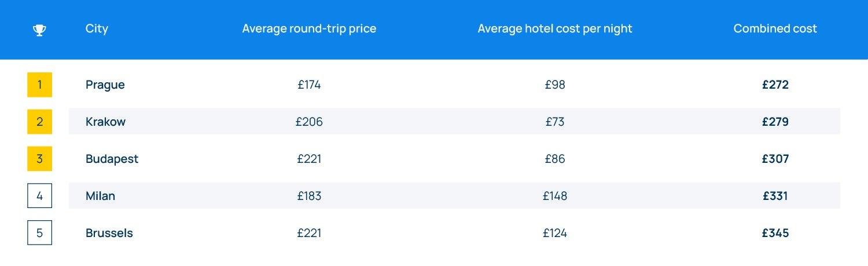Image resolution: width=868 pixels, height=266 pixels.
Task: Click the yellow rank 1 badge
Action: (39, 85)
